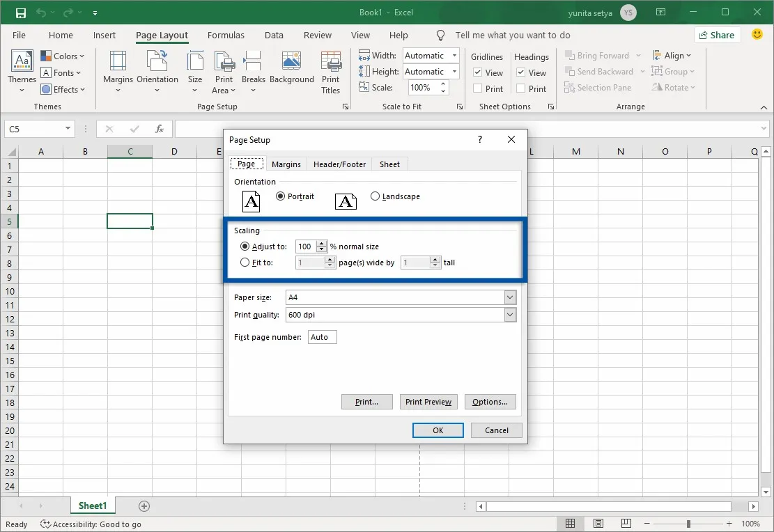Image resolution: width=774 pixels, height=532 pixels.
Task: Select the Fit to scaling option
Action: point(245,263)
